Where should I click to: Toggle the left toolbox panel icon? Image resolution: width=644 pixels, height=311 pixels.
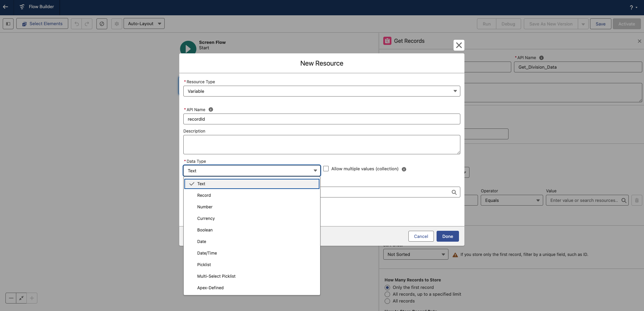[x=8, y=24]
